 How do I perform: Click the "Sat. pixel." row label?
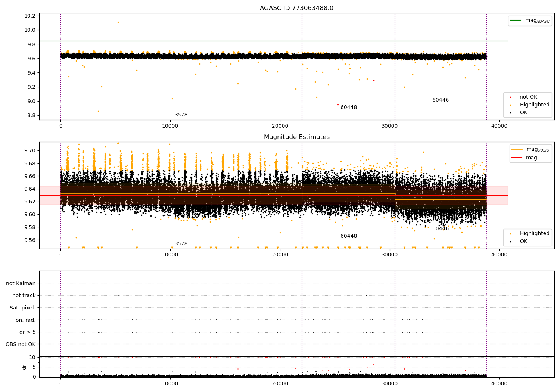click(x=23, y=308)
